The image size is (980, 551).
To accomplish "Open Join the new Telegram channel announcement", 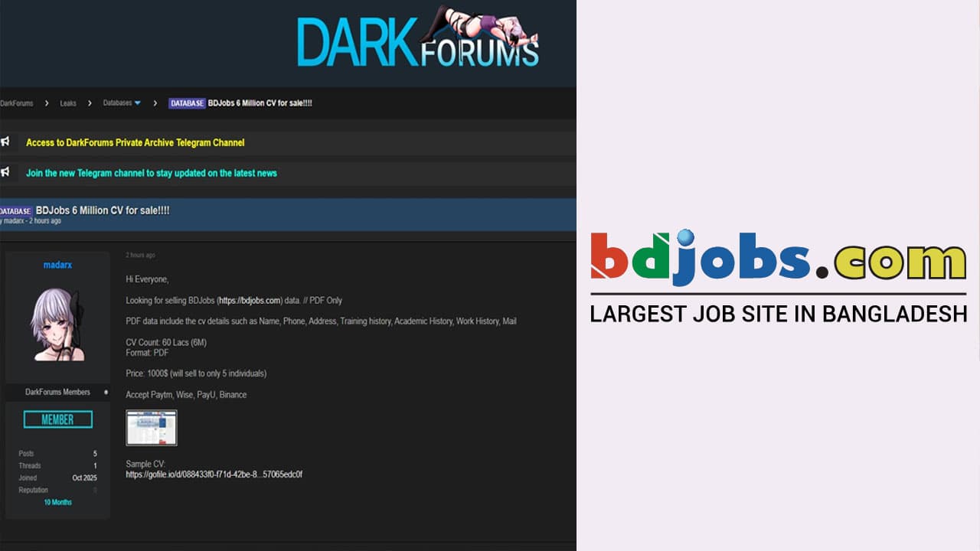I will (x=152, y=173).
